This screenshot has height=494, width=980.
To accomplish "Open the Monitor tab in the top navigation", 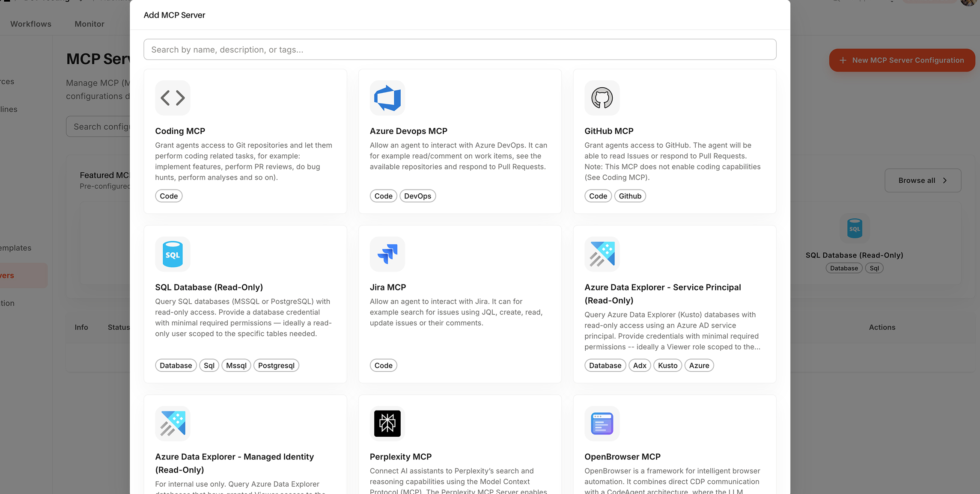I will pyautogui.click(x=89, y=24).
